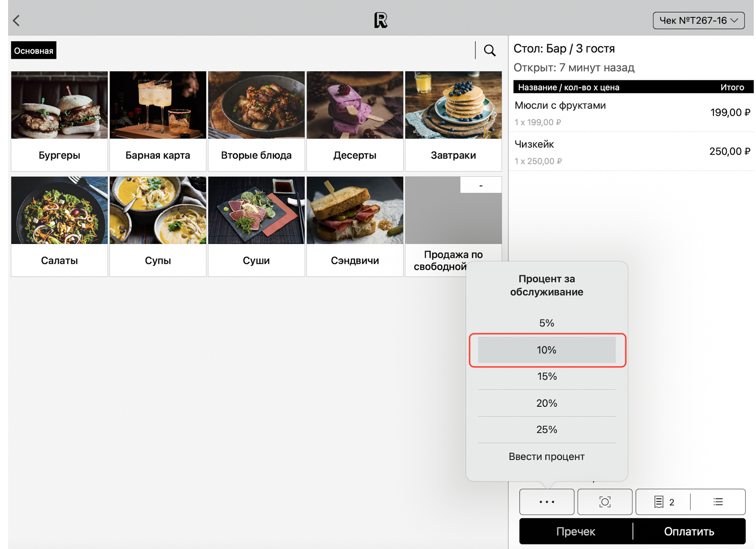
Task: Switch to list view lines icon
Action: point(718,501)
